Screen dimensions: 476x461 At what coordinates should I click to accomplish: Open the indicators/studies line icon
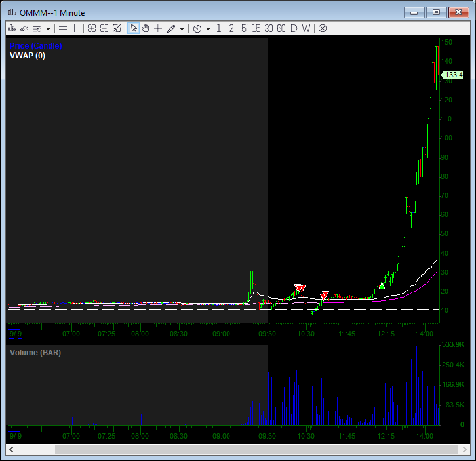[24, 29]
